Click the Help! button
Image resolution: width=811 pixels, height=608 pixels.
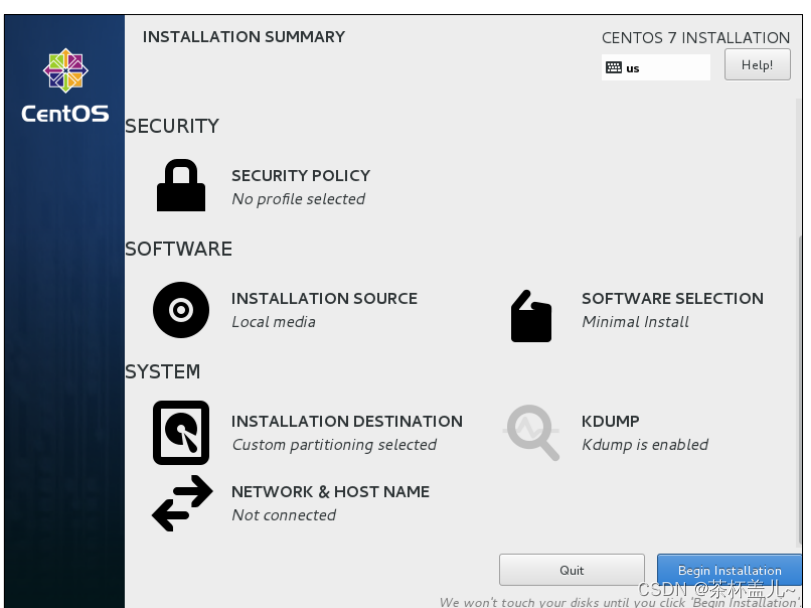coord(757,65)
